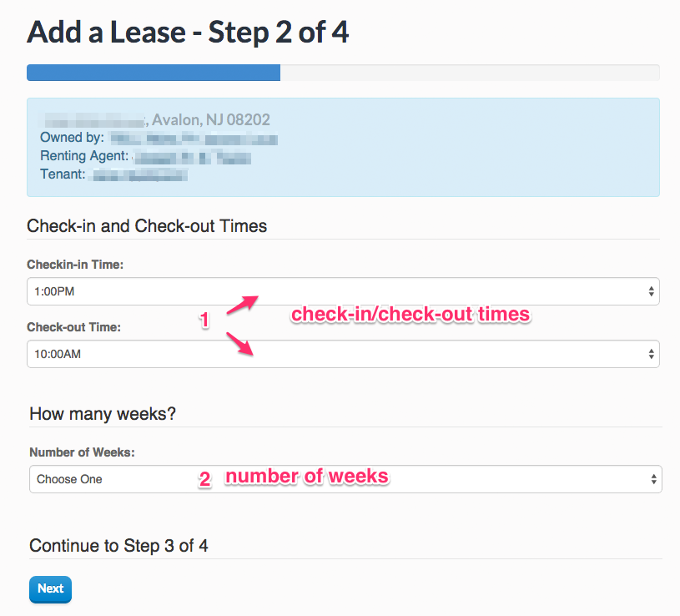Click the 'Add a Lease - Step 2 of 4' heading
680x616 pixels.
(188, 33)
